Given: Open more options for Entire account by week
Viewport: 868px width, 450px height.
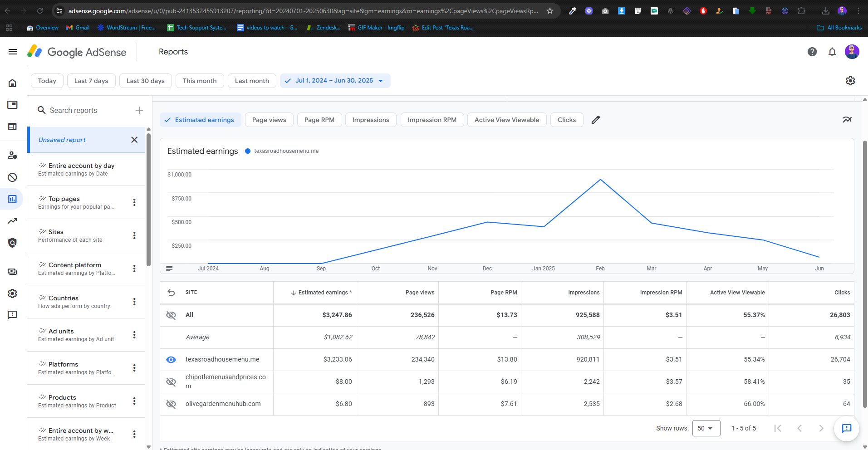Looking at the screenshot, I should pyautogui.click(x=134, y=434).
